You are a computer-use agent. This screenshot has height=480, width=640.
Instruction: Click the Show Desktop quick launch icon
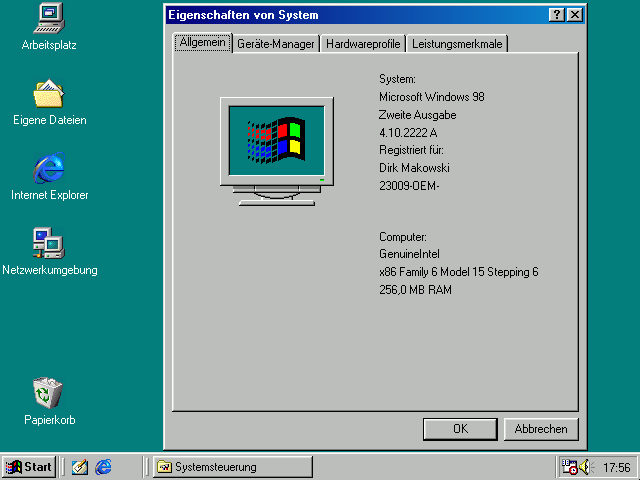click(80, 467)
